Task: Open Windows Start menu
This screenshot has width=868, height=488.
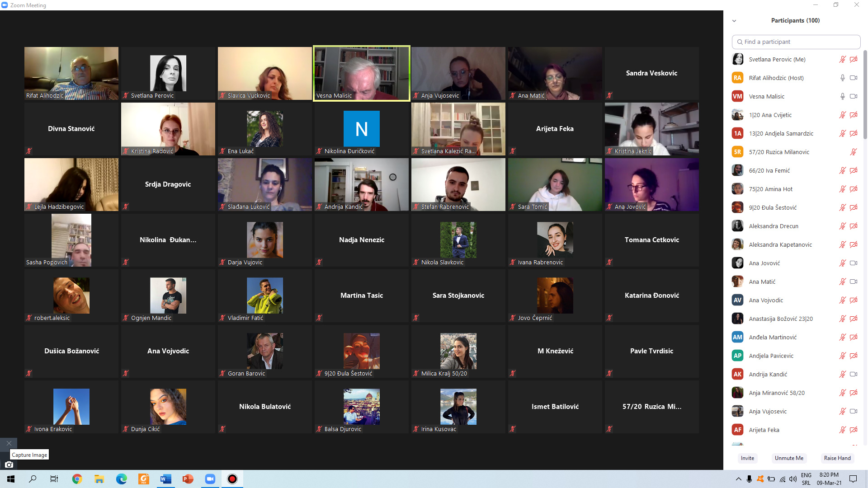Action: click(x=11, y=479)
